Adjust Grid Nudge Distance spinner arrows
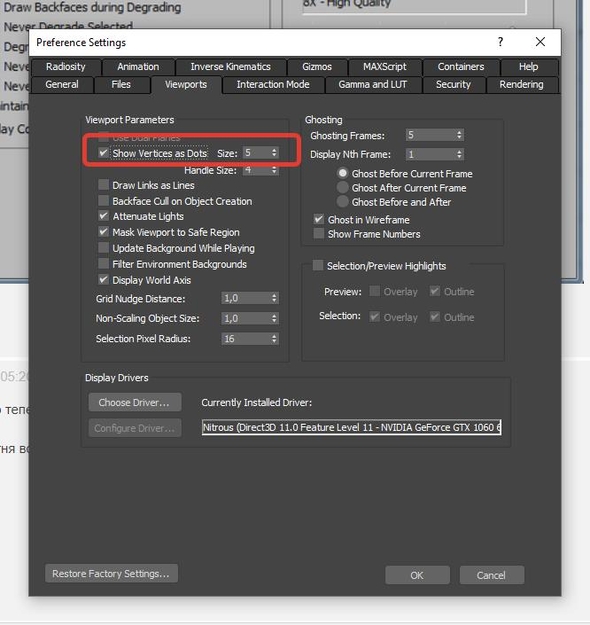 pyautogui.click(x=274, y=298)
